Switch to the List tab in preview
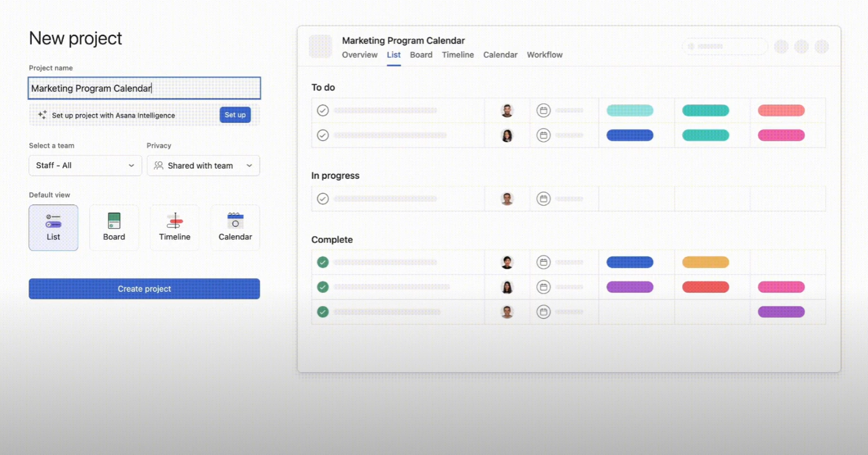Viewport: 868px width, 455px height. pos(393,55)
